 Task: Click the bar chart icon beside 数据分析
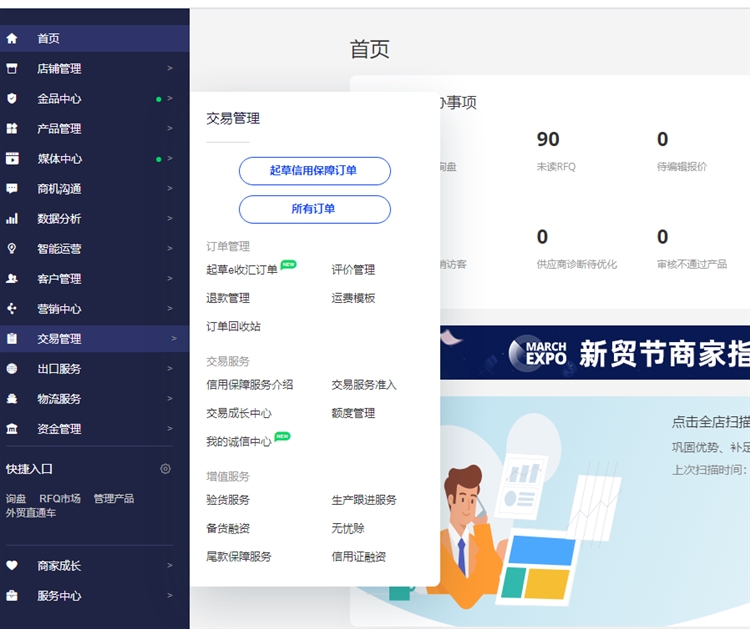tap(12, 219)
